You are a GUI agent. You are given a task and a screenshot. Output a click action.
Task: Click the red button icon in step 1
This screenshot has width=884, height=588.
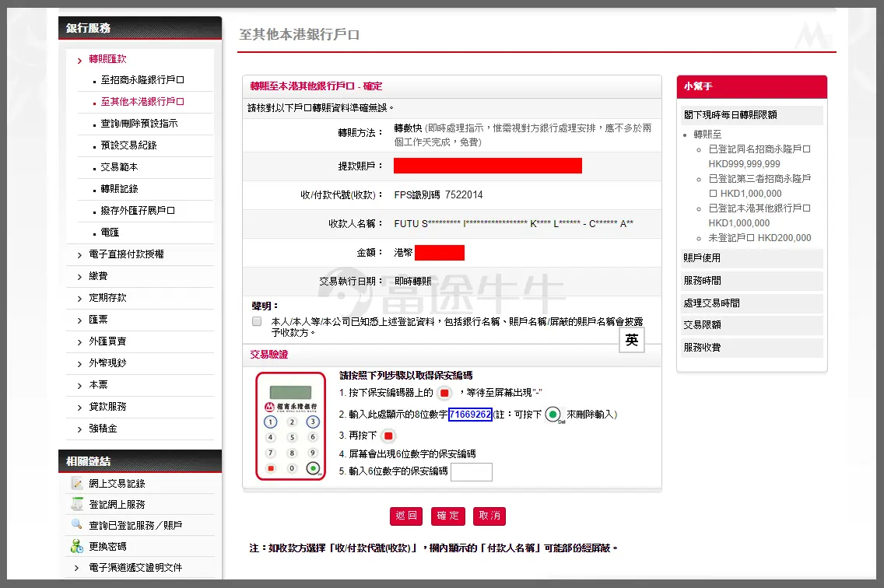coord(444,393)
